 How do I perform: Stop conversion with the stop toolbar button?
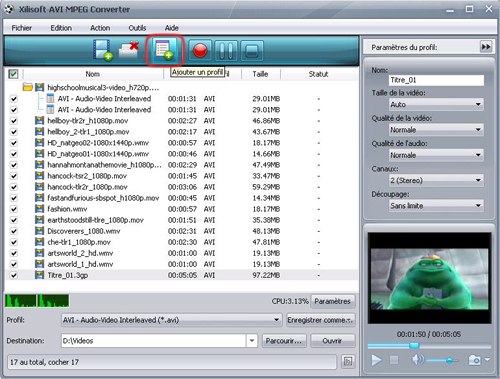coord(252,51)
